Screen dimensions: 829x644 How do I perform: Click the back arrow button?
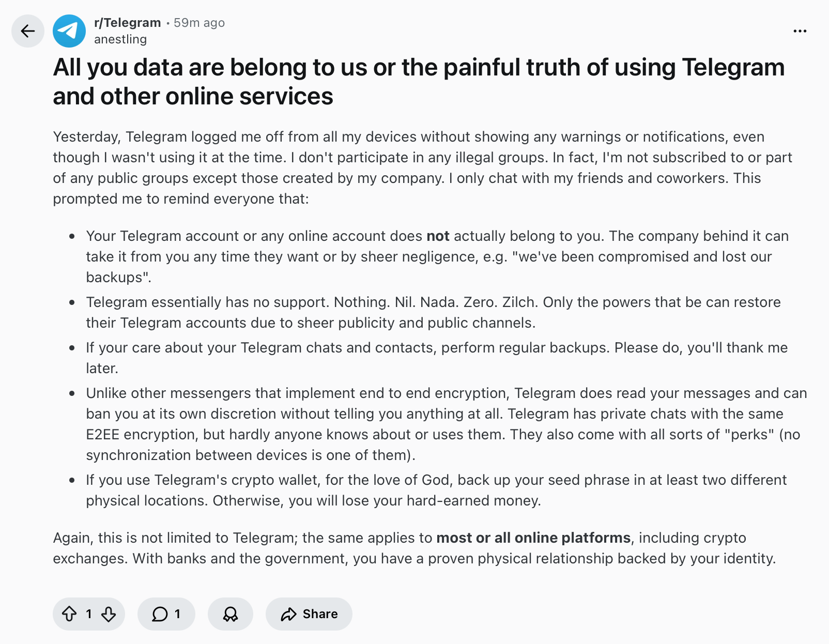point(28,31)
